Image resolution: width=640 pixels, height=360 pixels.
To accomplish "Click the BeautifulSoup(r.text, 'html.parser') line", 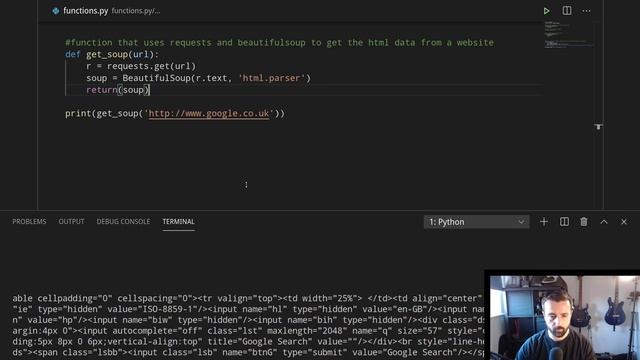I will 198,78.
